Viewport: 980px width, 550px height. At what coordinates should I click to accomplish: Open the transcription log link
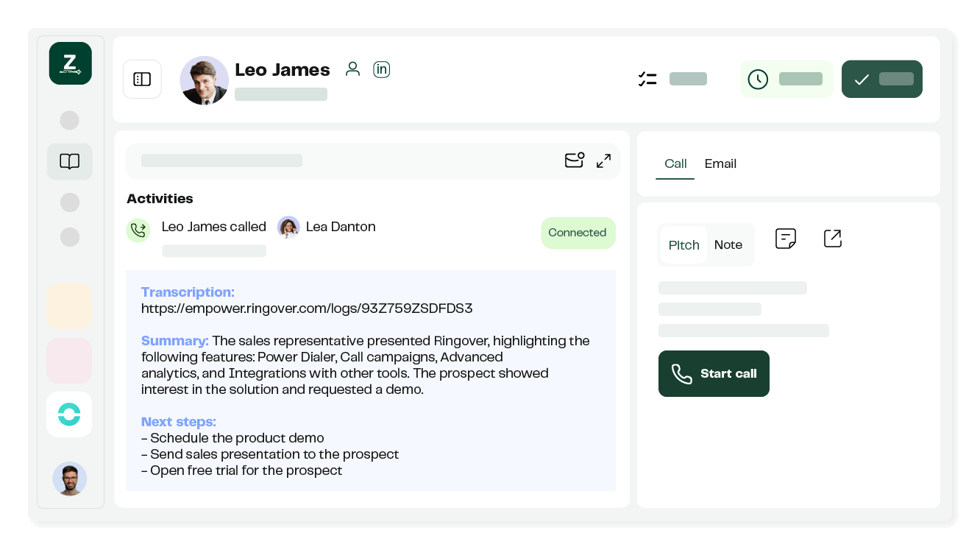pos(307,309)
